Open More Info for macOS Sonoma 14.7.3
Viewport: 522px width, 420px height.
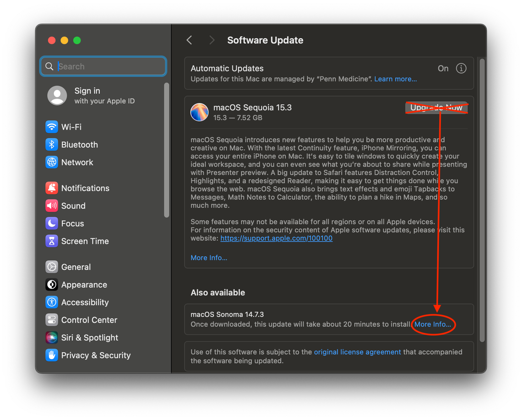(x=432, y=324)
